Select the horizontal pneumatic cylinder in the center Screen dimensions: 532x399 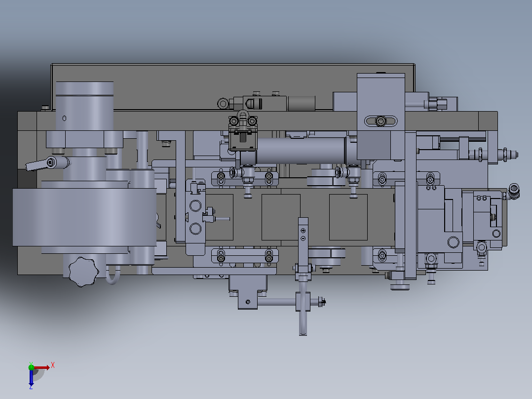(301, 151)
